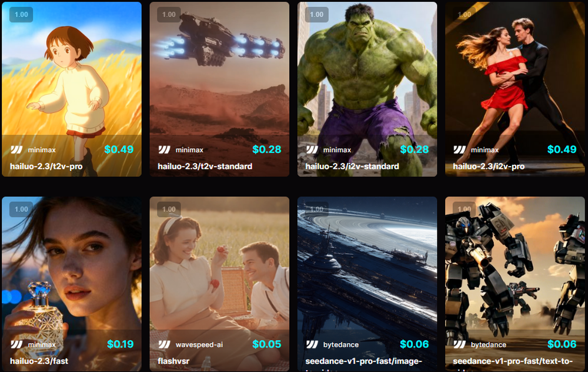This screenshot has height=372, width=588.
Task: Select the hailuo-2.3/i2v-pro model title
Action: 489,167
